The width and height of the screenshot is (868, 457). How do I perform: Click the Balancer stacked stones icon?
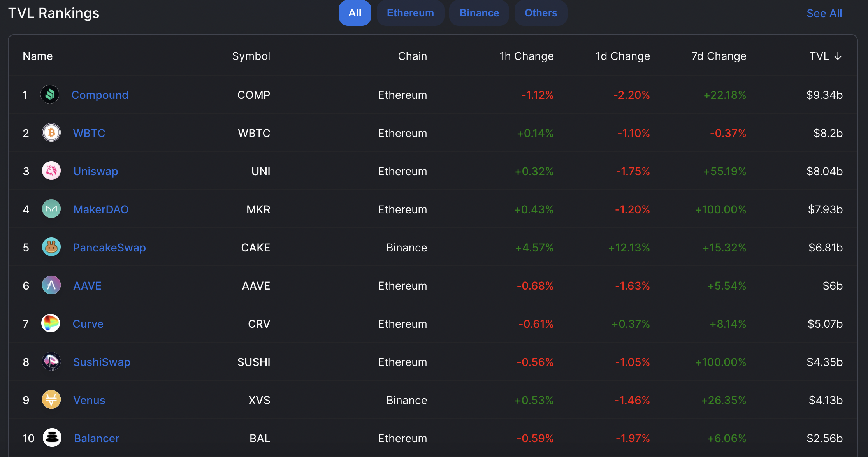(x=52, y=438)
